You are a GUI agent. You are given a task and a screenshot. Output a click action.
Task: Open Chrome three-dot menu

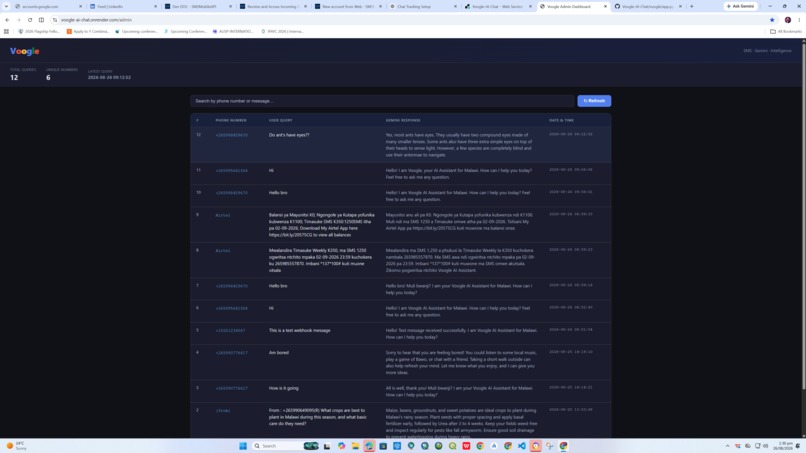pos(799,20)
